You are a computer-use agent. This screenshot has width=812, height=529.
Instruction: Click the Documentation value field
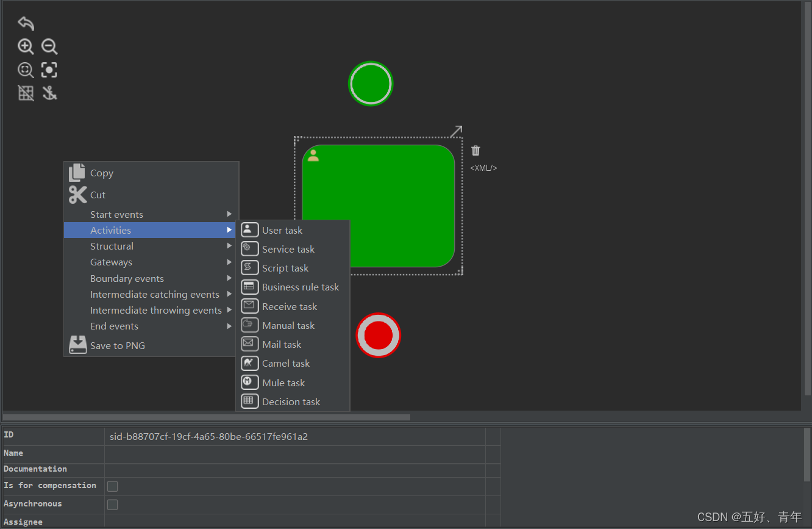295,470
